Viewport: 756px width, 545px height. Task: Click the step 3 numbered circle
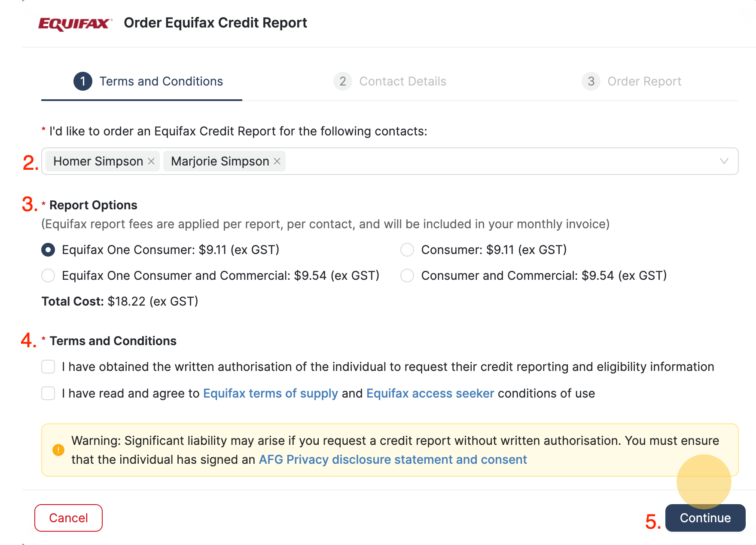[x=591, y=81]
